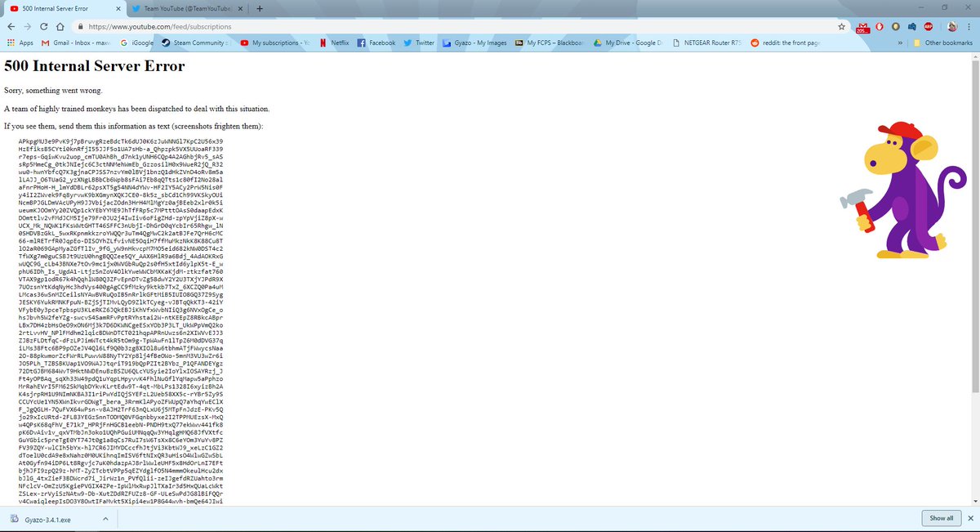This screenshot has height=532, width=980.
Task: Open the Other bookmarks folder
Action: 942,42
